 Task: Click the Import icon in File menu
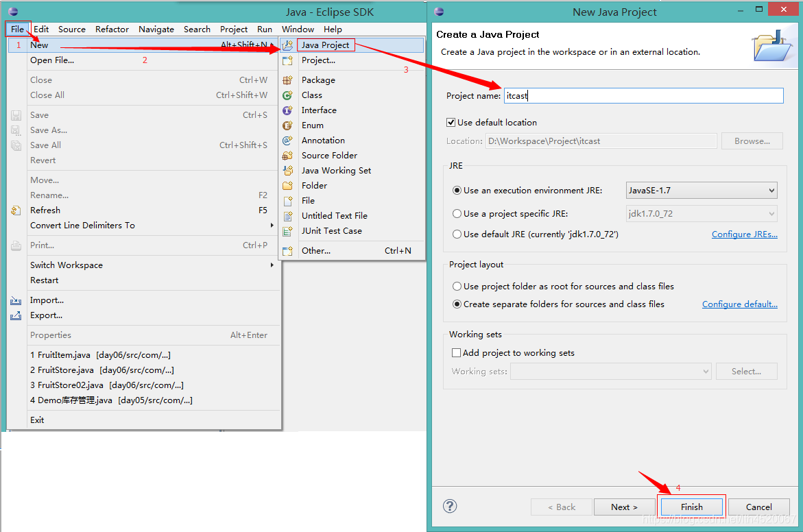16,300
